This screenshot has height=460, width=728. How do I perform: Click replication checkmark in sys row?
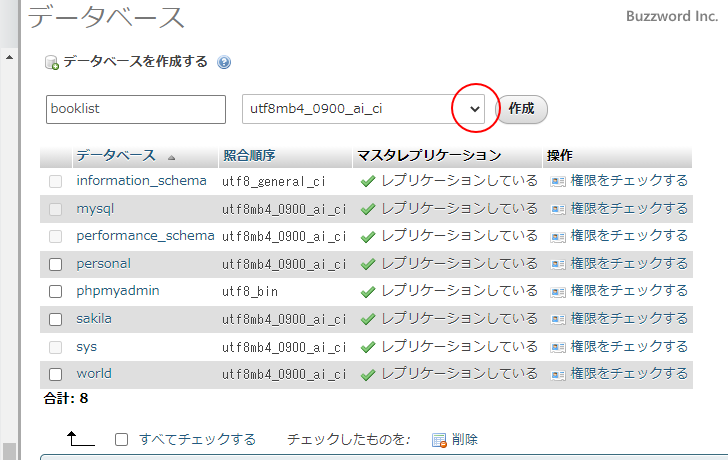coord(368,347)
